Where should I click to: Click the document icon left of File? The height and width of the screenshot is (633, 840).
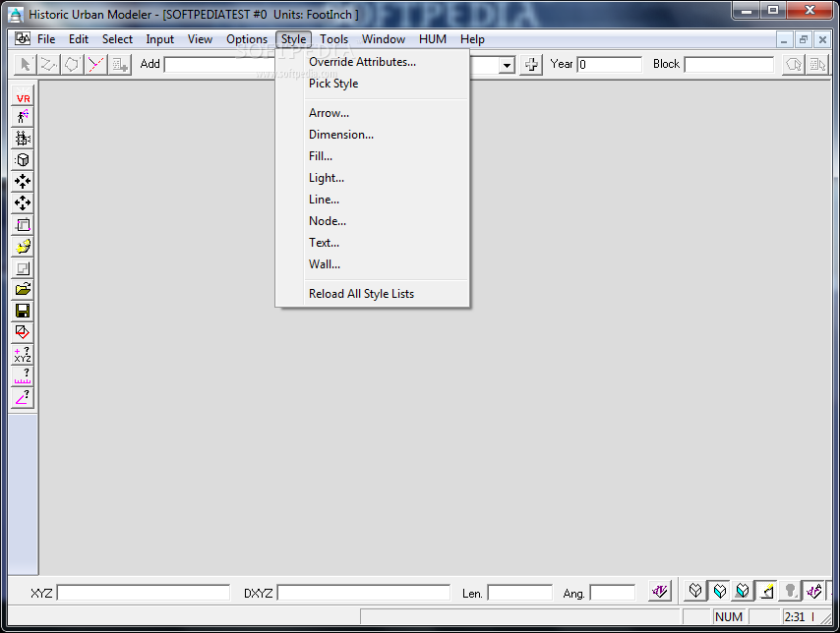click(x=22, y=38)
